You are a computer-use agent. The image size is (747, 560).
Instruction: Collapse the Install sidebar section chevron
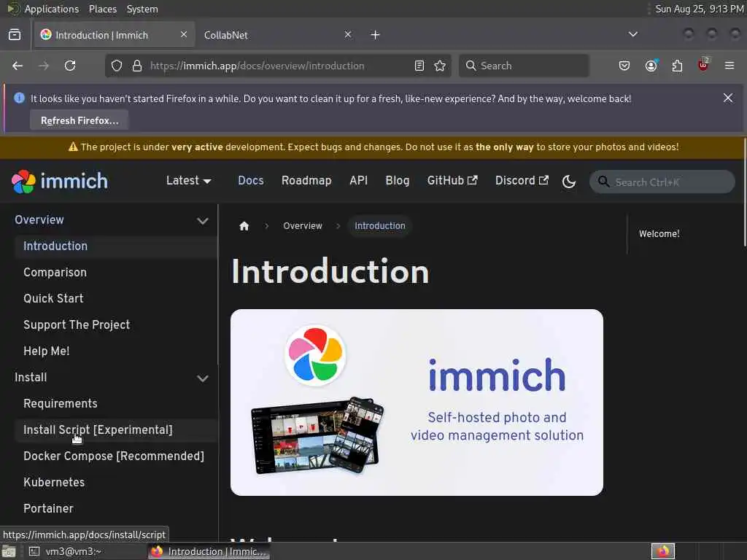click(x=203, y=378)
